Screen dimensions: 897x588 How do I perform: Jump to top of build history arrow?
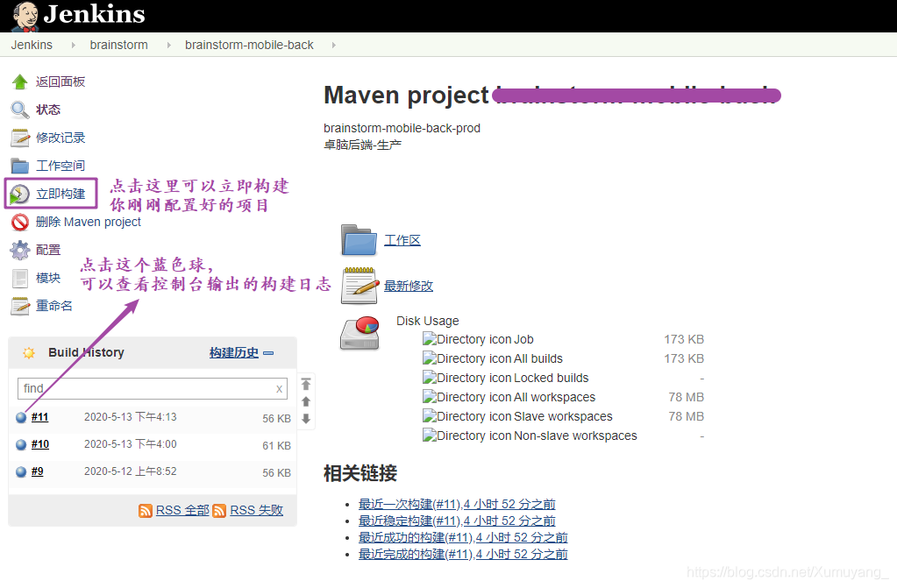306,384
